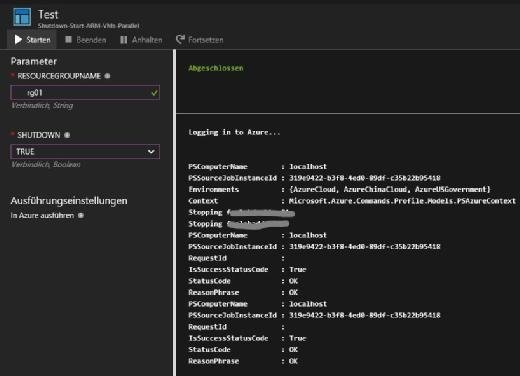Image resolution: width=520 pixels, height=376 pixels.
Task: Click the Beenden stop square icon
Action: click(x=69, y=40)
